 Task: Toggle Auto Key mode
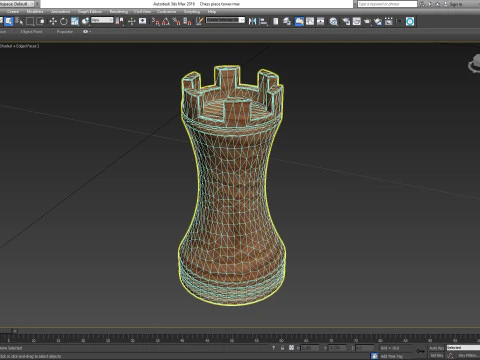(x=436, y=348)
